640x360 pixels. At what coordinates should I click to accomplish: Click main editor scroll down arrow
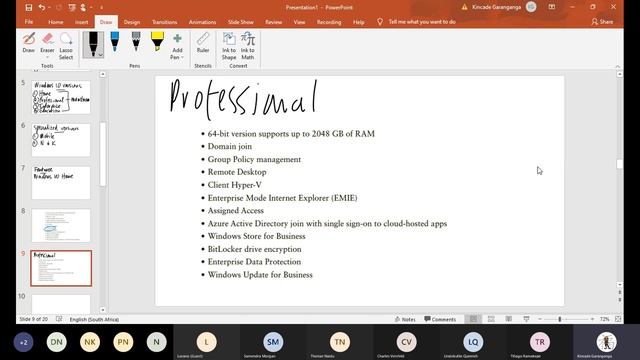click(x=620, y=284)
